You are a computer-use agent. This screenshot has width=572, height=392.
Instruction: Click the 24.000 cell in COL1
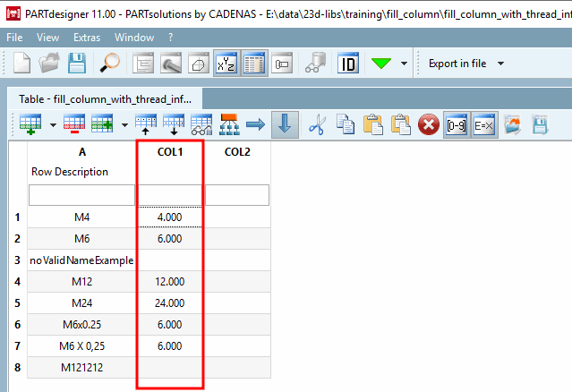[x=170, y=303]
